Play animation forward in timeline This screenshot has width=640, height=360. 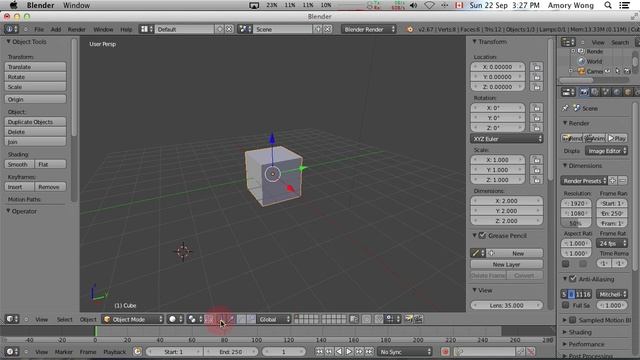[349, 351]
